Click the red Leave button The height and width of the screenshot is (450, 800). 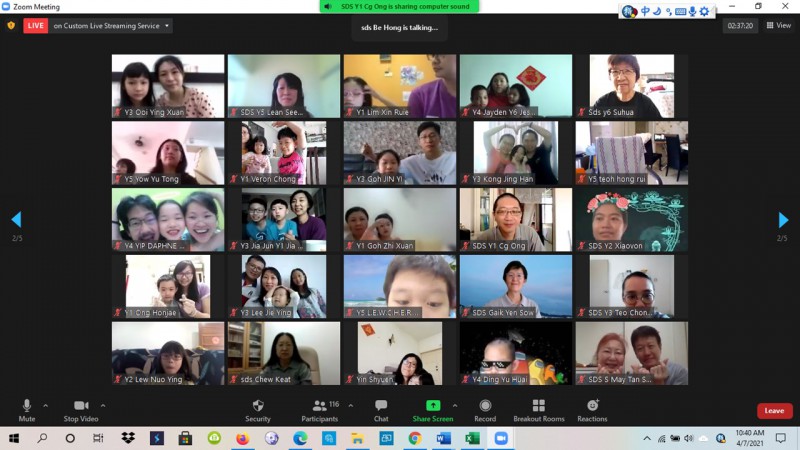(x=774, y=411)
